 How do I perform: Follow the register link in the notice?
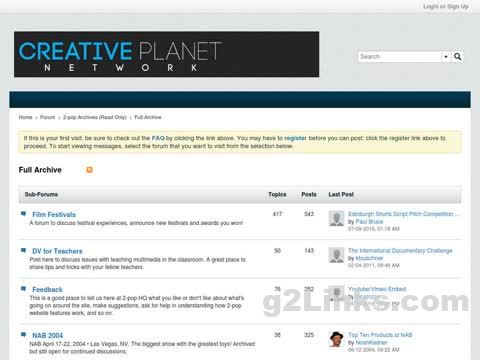click(295, 138)
